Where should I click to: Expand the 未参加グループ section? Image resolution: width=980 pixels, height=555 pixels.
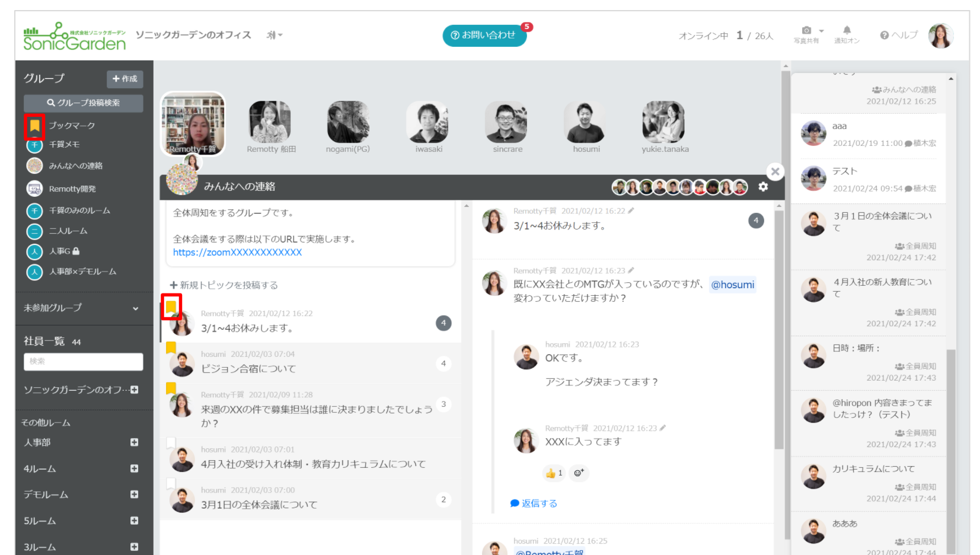pyautogui.click(x=135, y=308)
